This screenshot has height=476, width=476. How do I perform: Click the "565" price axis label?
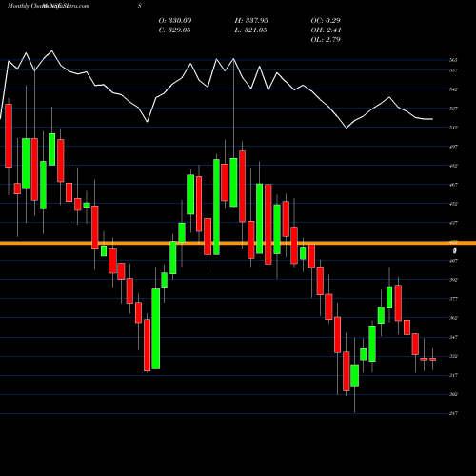(453, 60)
